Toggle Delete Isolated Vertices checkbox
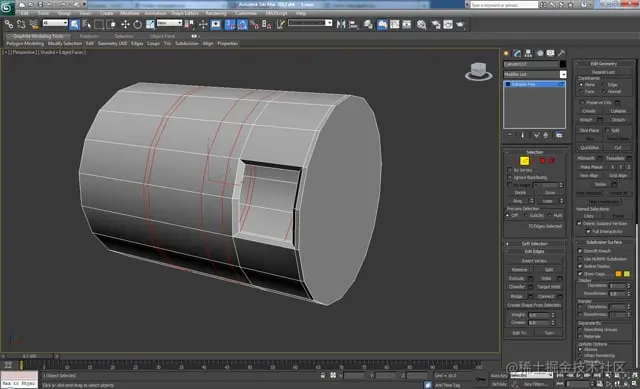The height and width of the screenshot is (389, 640). coord(579,223)
